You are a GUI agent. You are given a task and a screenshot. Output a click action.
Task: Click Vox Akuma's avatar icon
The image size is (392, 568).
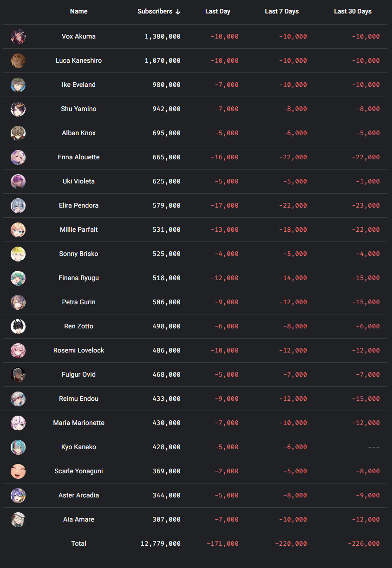click(18, 37)
